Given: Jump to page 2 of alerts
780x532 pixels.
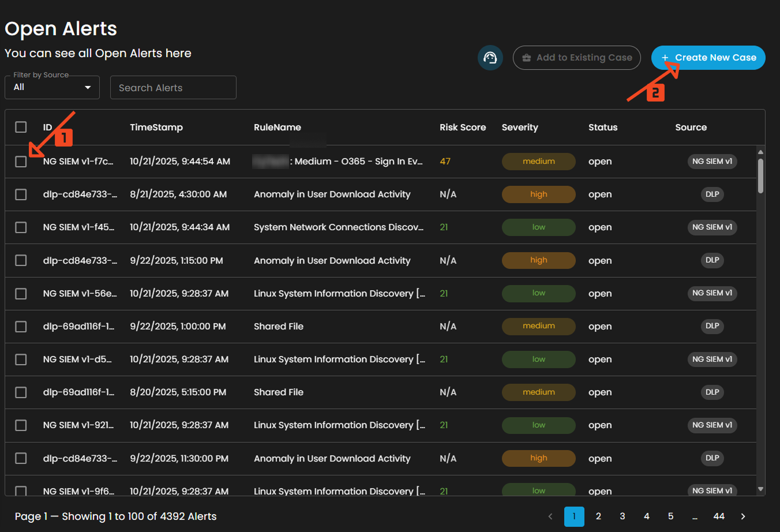Looking at the screenshot, I should point(598,516).
